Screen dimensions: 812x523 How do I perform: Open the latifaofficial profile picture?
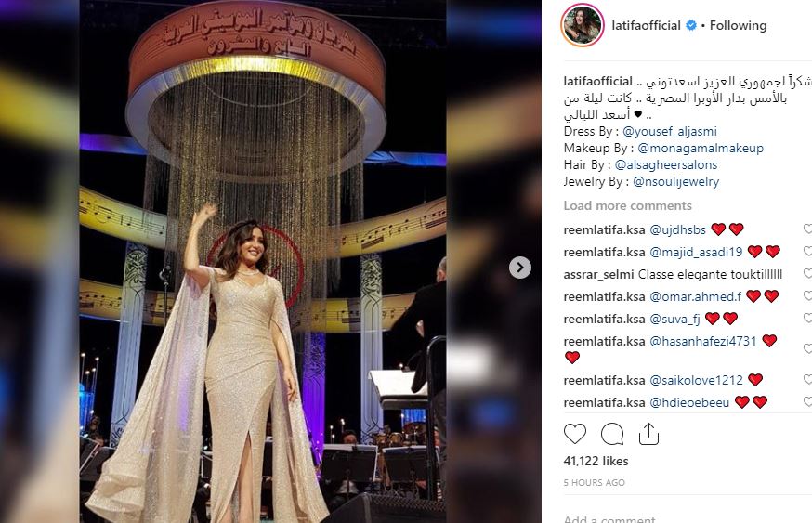(x=583, y=25)
